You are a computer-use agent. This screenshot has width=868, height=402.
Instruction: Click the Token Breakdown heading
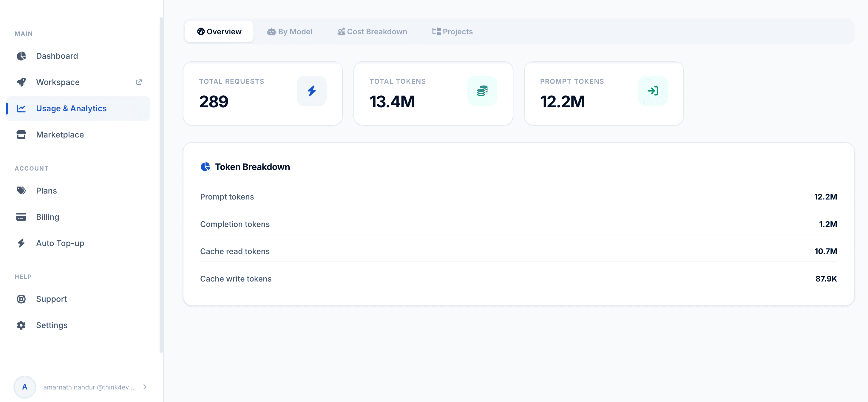tap(252, 167)
